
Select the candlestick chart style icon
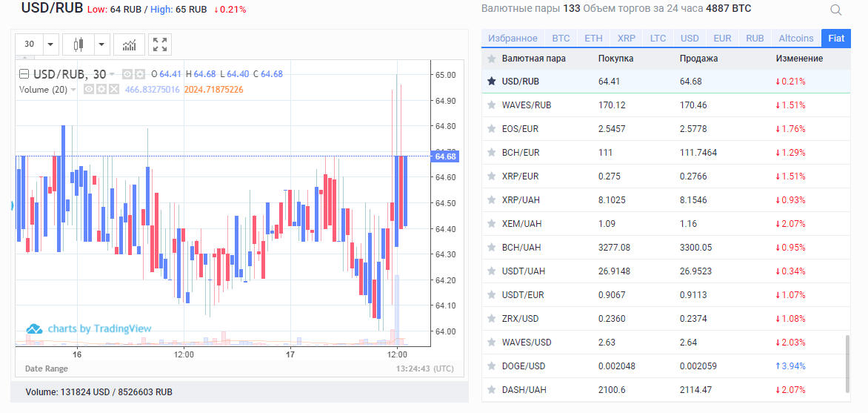(78, 44)
